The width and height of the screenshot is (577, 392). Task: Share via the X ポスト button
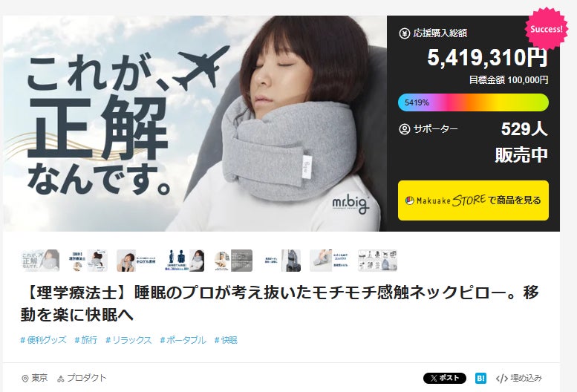pos(445,378)
